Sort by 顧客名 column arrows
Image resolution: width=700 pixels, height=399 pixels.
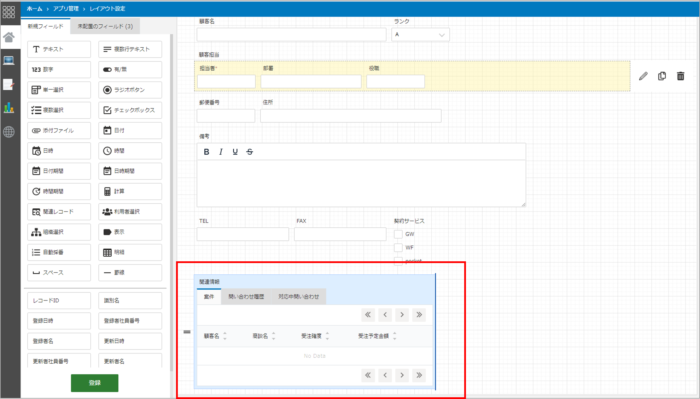pos(225,336)
